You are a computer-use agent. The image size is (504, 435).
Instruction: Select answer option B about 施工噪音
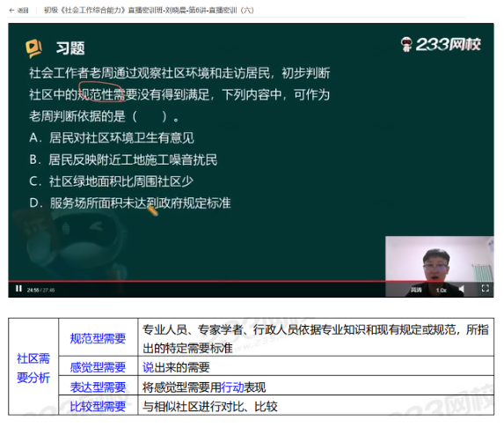123,160
